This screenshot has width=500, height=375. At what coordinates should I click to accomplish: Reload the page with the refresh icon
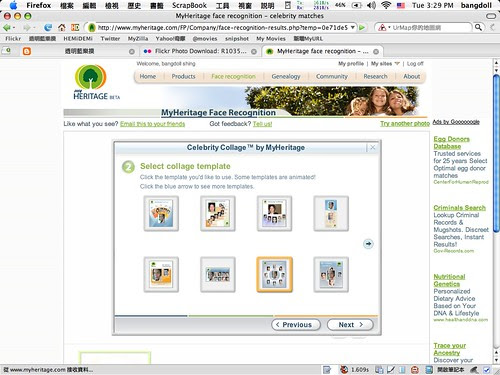point(48,28)
